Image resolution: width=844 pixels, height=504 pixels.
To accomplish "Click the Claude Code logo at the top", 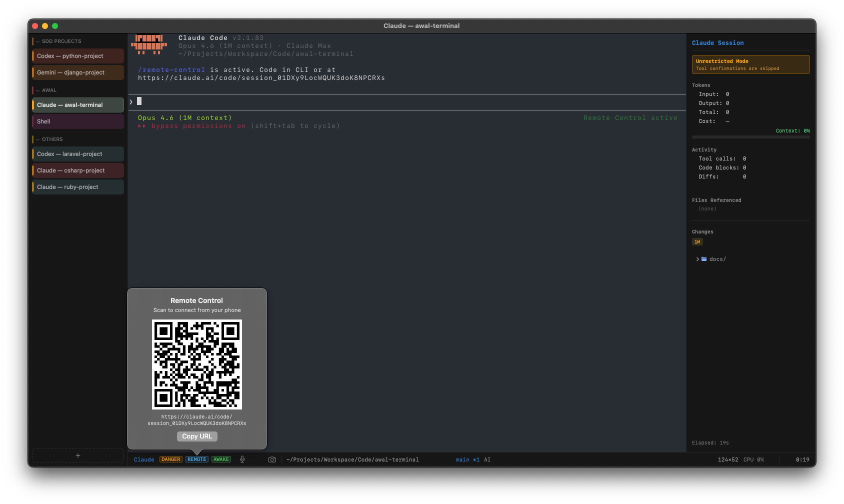I will pos(148,45).
